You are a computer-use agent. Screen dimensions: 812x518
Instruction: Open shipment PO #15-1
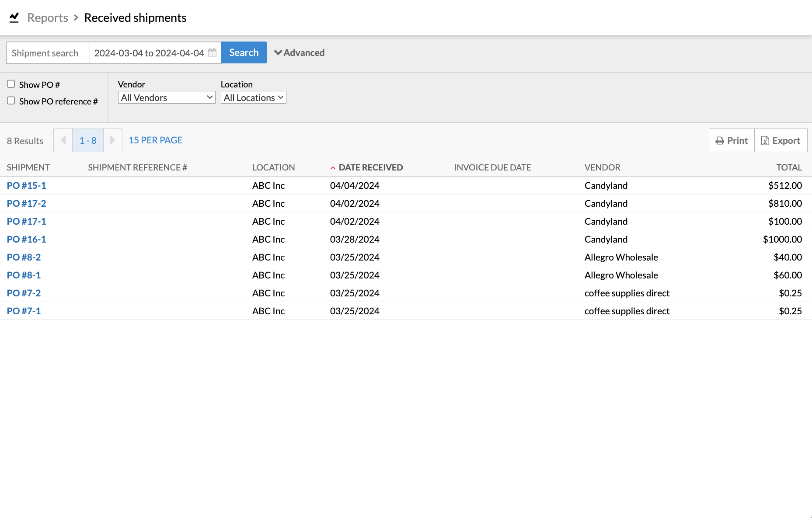pyautogui.click(x=26, y=185)
